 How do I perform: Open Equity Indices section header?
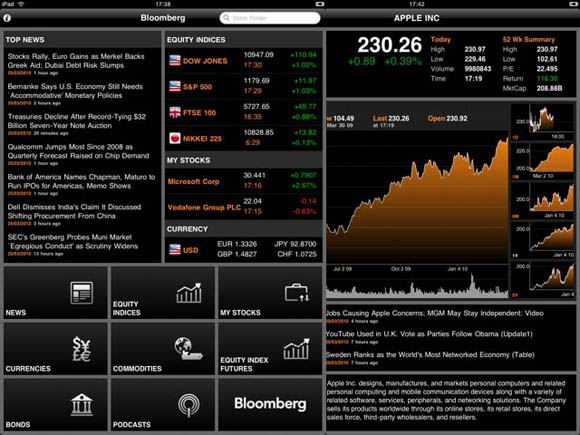point(244,40)
